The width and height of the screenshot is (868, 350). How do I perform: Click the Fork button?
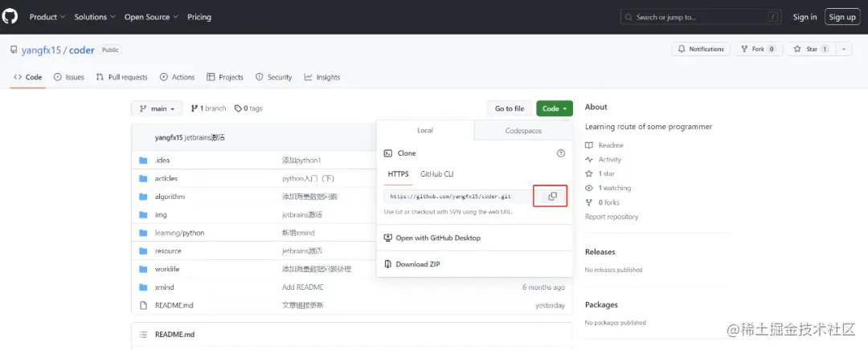click(758, 49)
